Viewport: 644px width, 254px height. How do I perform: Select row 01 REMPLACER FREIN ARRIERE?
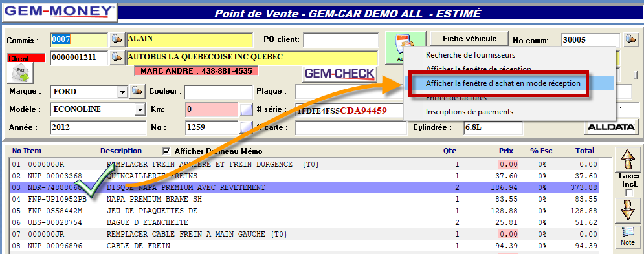tap(304, 165)
